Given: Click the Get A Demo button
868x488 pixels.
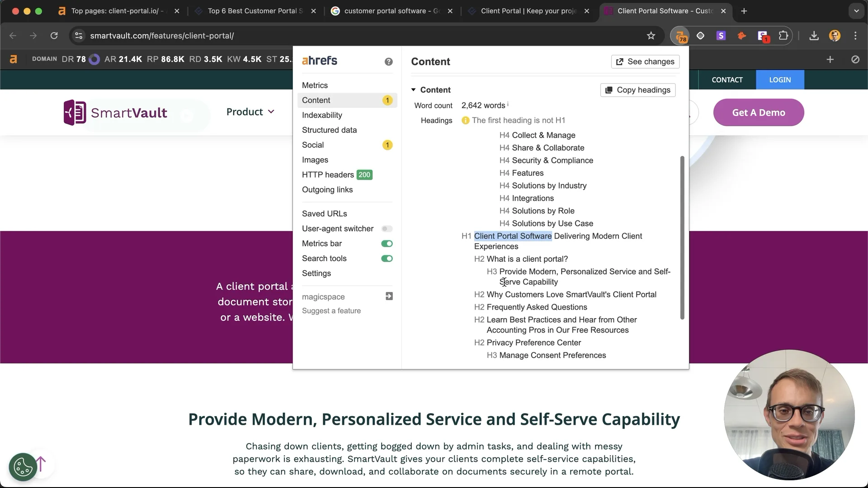Looking at the screenshot, I should click(759, 113).
